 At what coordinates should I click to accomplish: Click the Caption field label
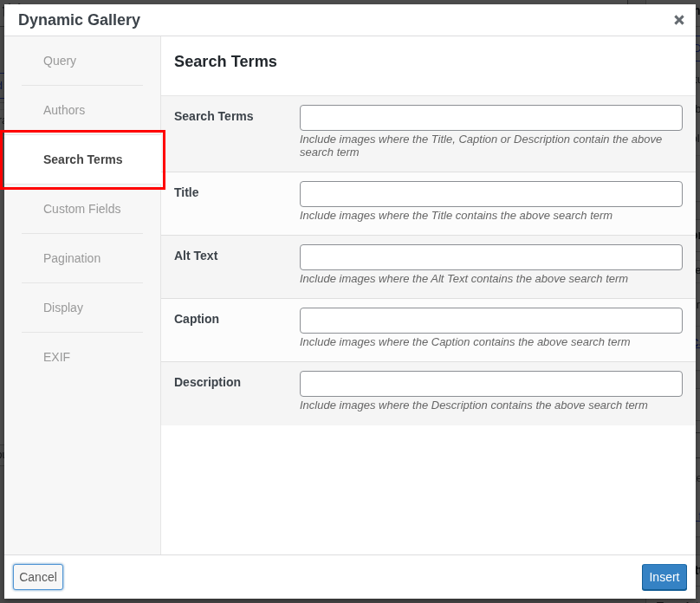[x=197, y=319]
